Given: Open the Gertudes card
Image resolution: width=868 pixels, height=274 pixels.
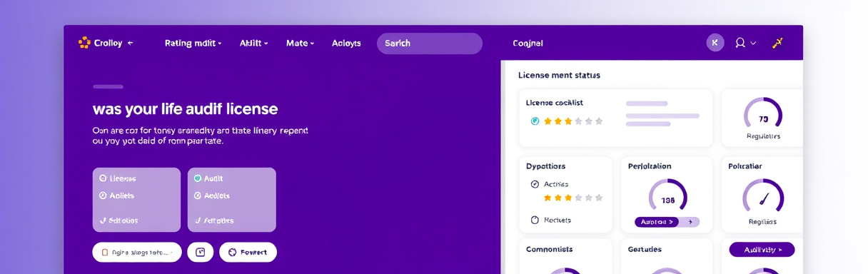Looking at the screenshot, I should click(666, 257).
